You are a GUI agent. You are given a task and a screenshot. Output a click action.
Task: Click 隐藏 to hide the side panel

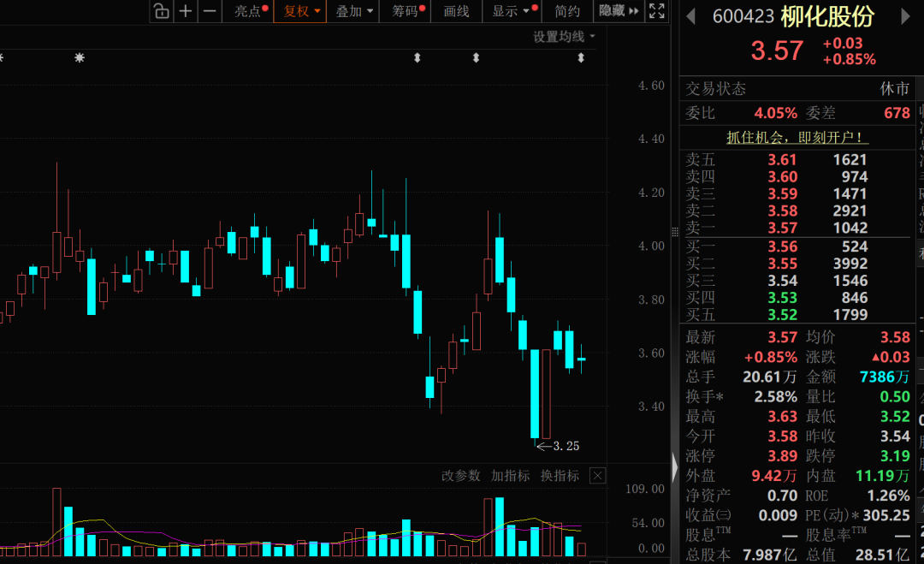tap(619, 11)
